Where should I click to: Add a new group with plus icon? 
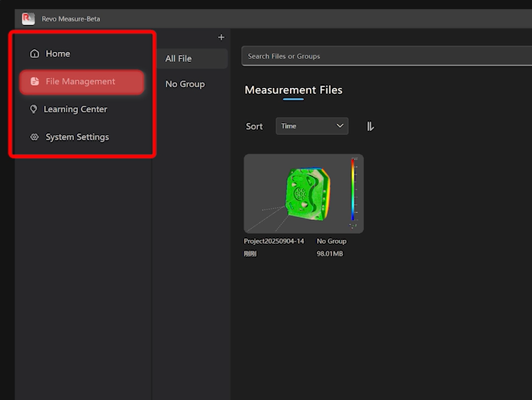[221, 37]
